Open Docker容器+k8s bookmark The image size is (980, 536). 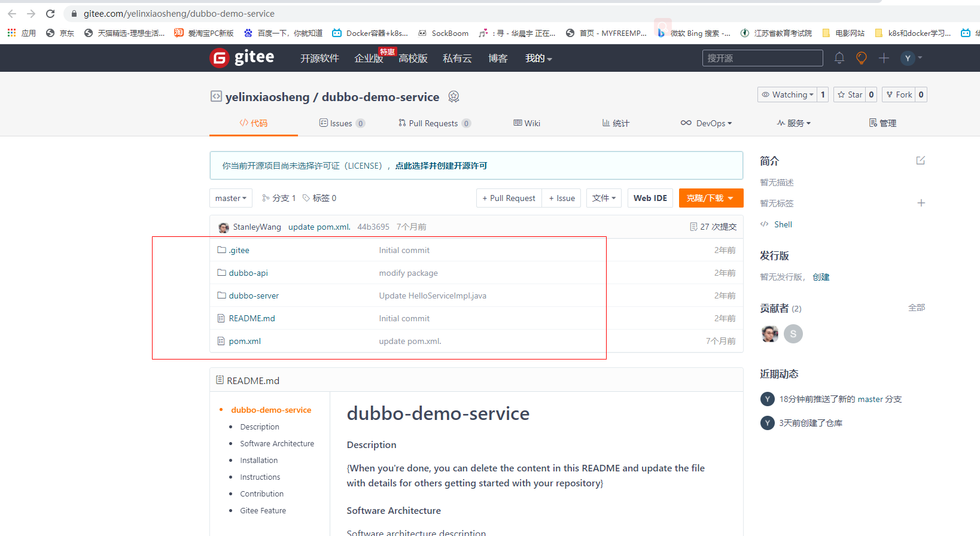(x=370, y=33)
